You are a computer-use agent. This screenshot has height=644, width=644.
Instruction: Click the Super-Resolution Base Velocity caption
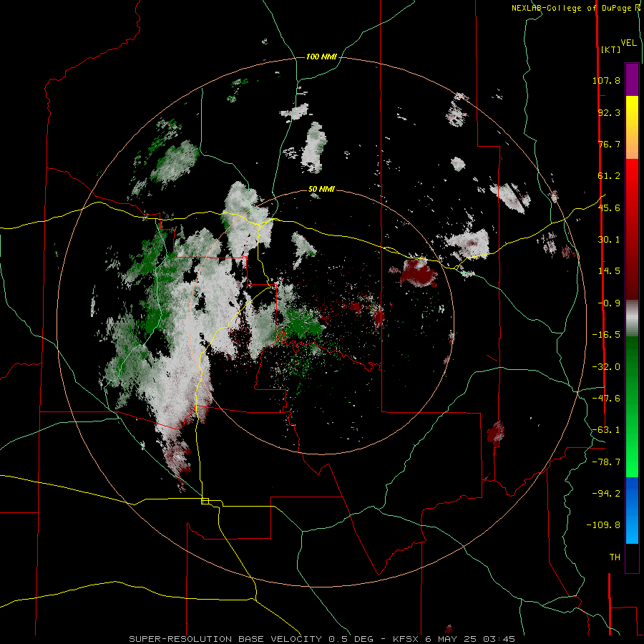322,639
